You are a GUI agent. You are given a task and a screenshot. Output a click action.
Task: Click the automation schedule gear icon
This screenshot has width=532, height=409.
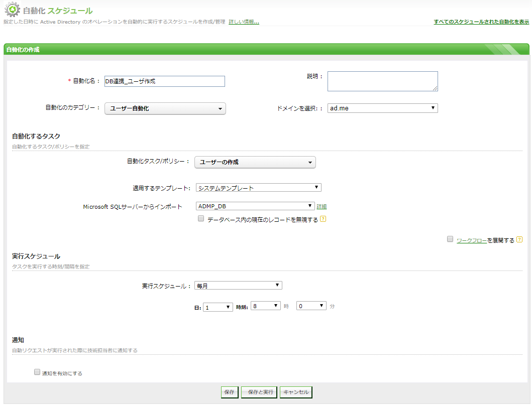pyautogui.click(x=12, y=10)
